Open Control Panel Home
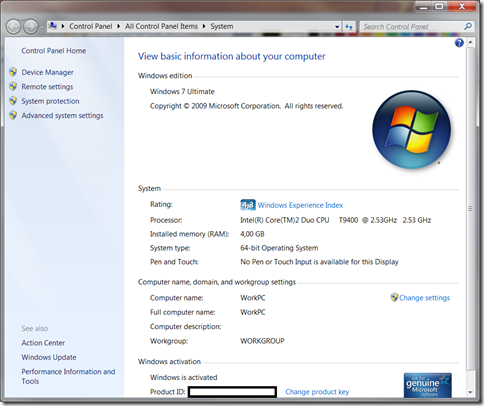The height and width of the screenshot is (406, 484). pyautogui.click(x=54, y=51)
